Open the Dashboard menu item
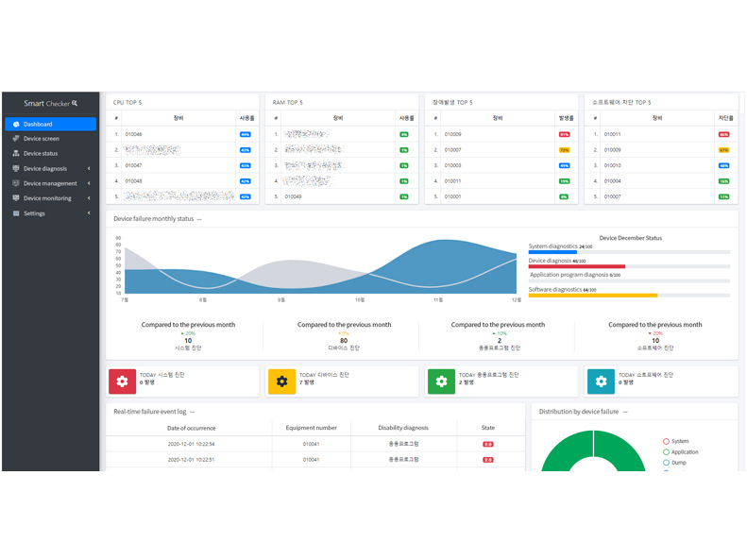The image size is (747, 560). pyautogui.click(x=50, y=125)
